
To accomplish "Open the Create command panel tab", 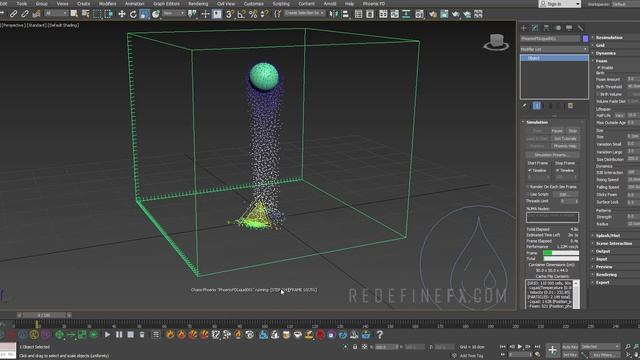I will [x=524, y=28].
